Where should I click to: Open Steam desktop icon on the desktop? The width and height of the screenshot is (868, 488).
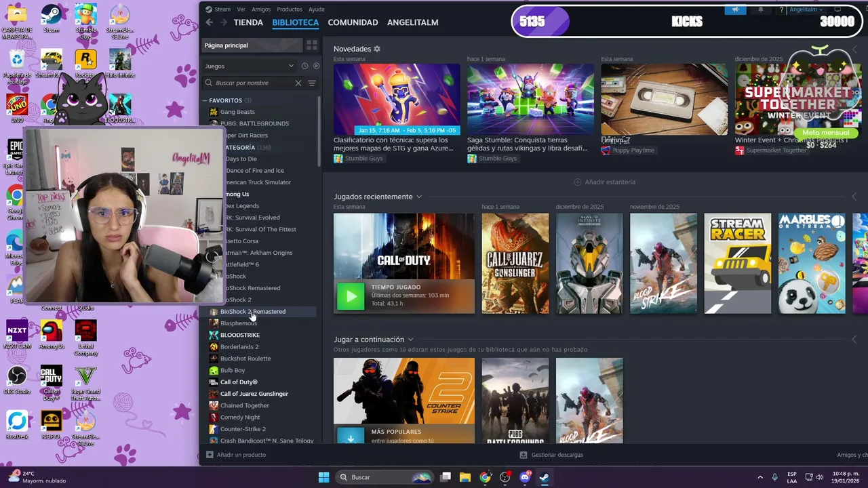pos(51,18)
